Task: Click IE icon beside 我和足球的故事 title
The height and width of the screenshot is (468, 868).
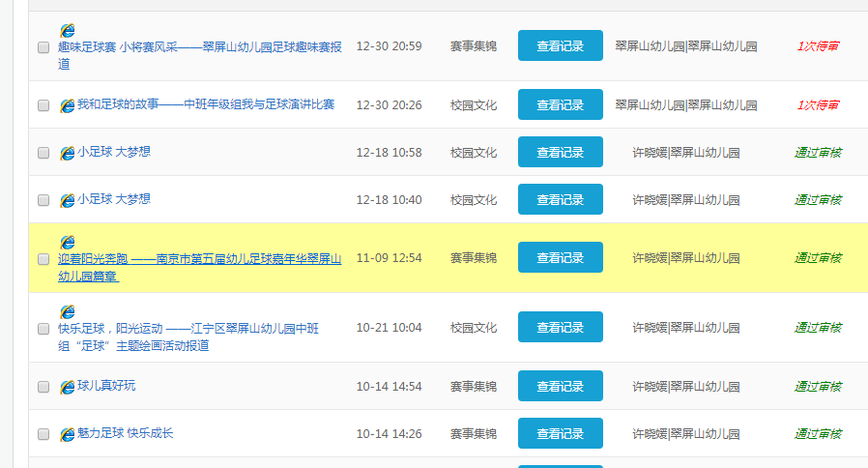Action: pyautogui.click(x=67, y=105)
